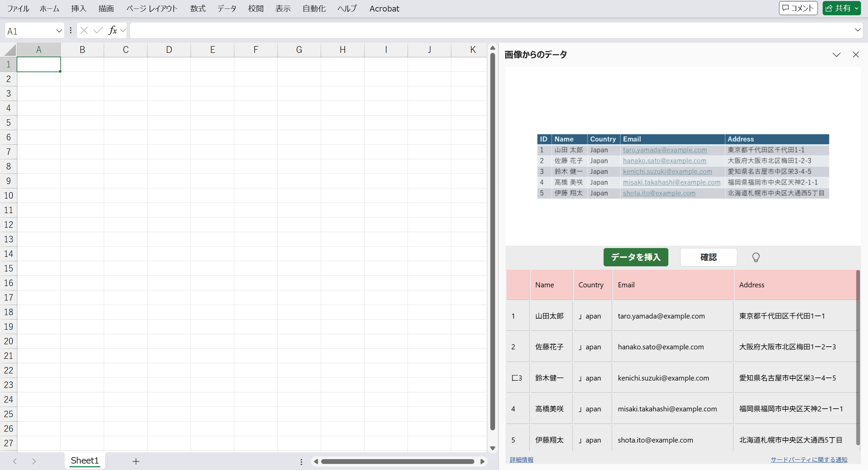Click the 確認 review button

point(708,257)
